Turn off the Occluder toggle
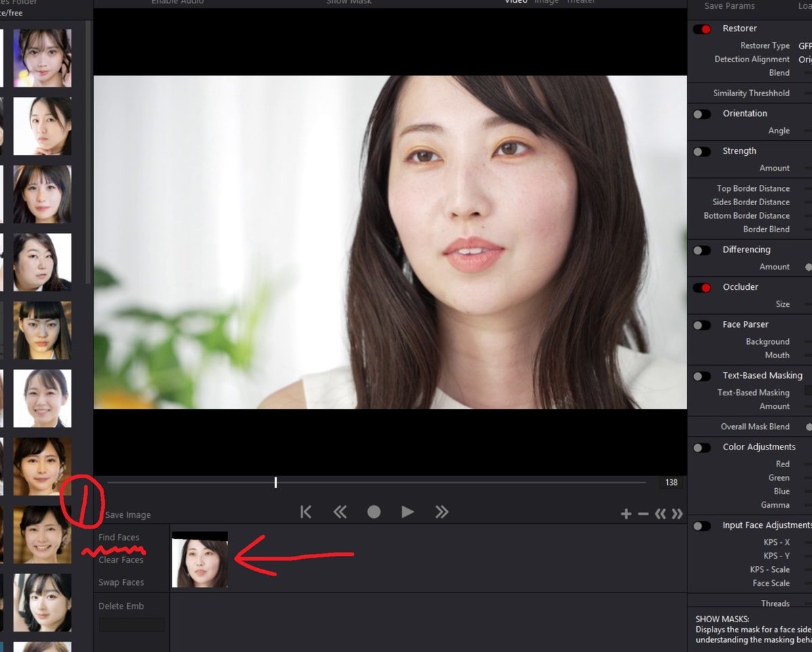 (x=702, y=288)
